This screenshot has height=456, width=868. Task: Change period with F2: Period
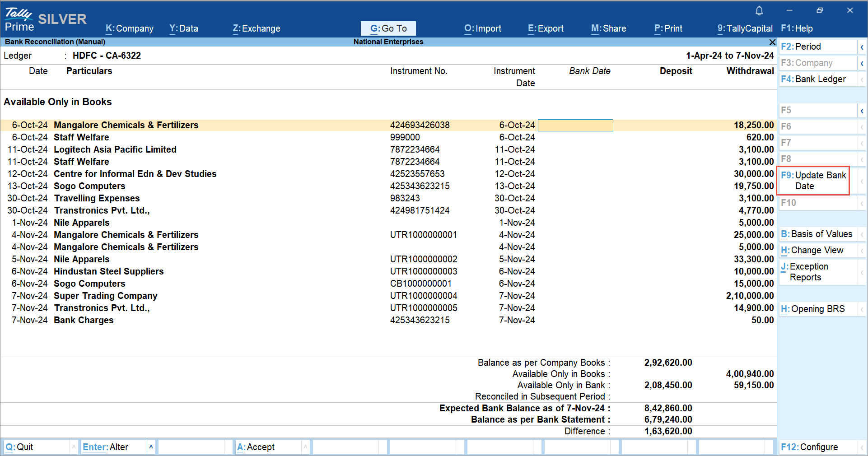[818, 47]
